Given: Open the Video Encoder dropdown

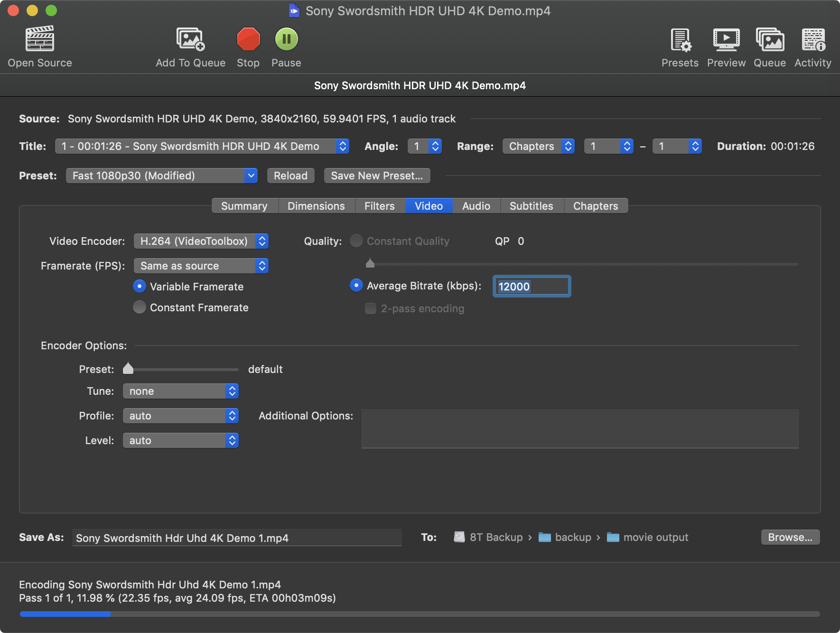Looking at the screenshot, I should (201, 241).
